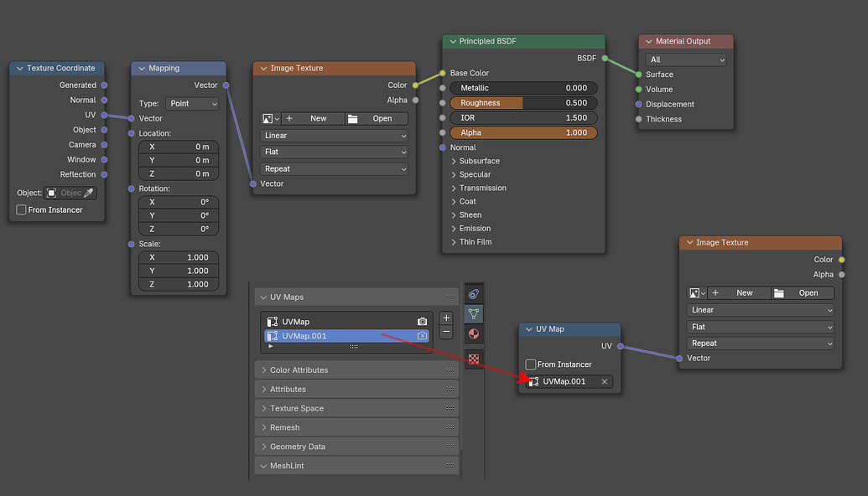Open Linear dropdown in second Image Texture
The image size is (868, 496).
pyautogui.click(x=760, y=310)
